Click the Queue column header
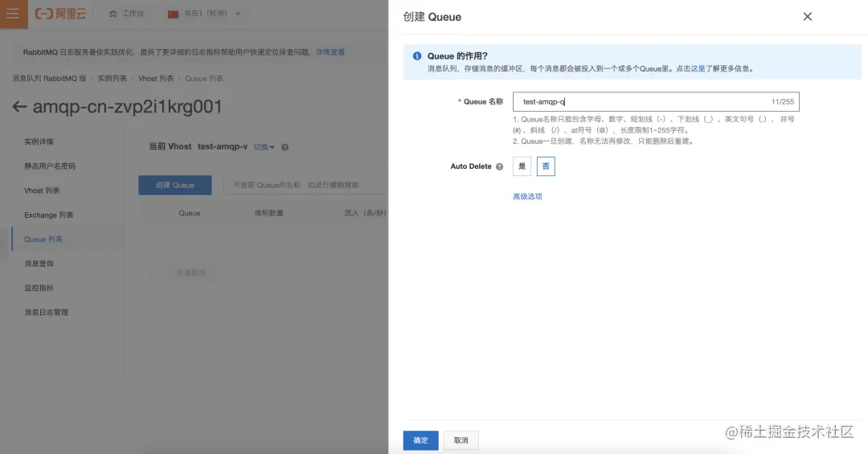This screenshot has width=868, height=454. (190, 213)
